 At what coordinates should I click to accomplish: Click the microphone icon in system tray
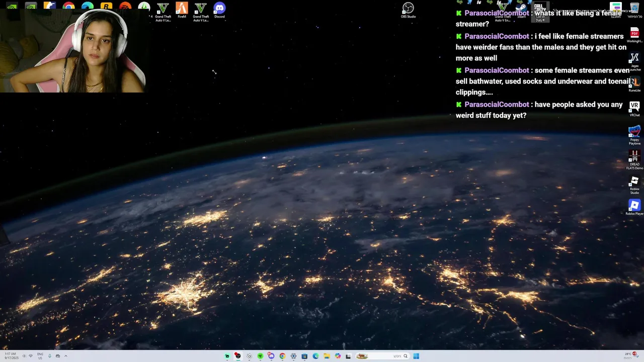point(50,356)
